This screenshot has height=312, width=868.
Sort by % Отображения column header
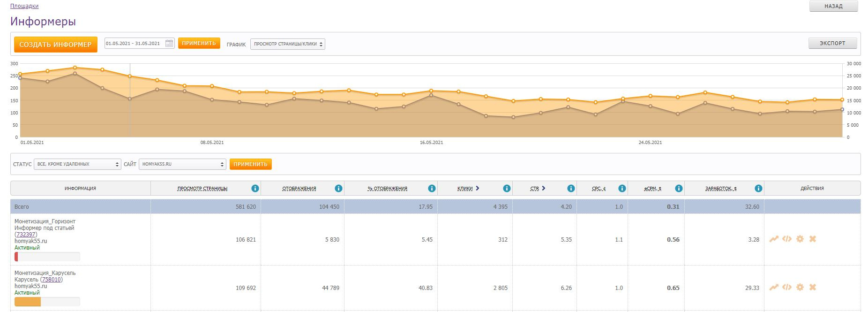coord(388,189)
